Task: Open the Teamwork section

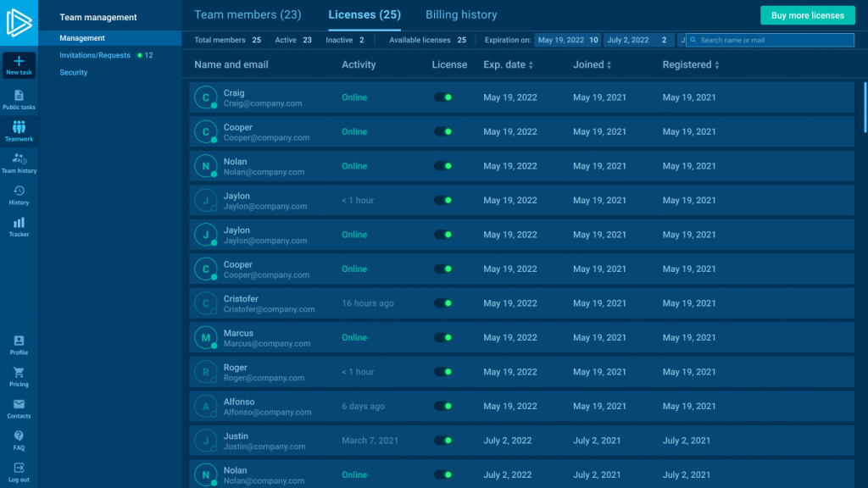Action: click(19, 131)
